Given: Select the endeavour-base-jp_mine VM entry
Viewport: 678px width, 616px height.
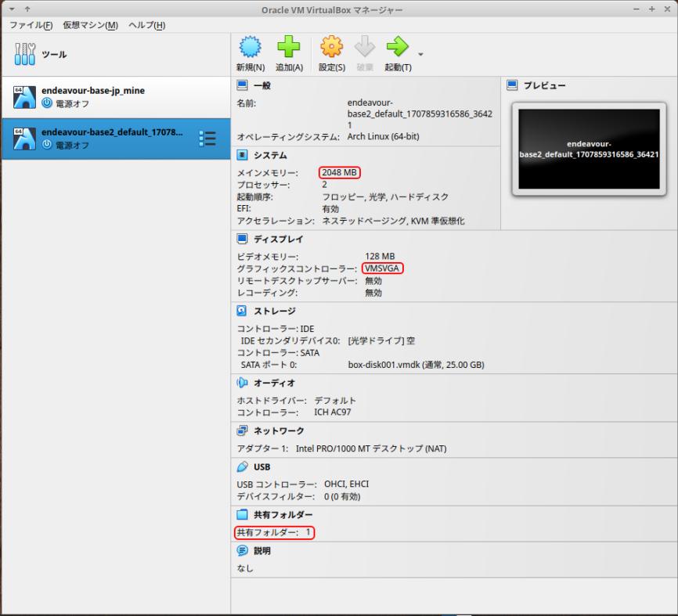Looking at the screenshot, I should coord(116,97).
